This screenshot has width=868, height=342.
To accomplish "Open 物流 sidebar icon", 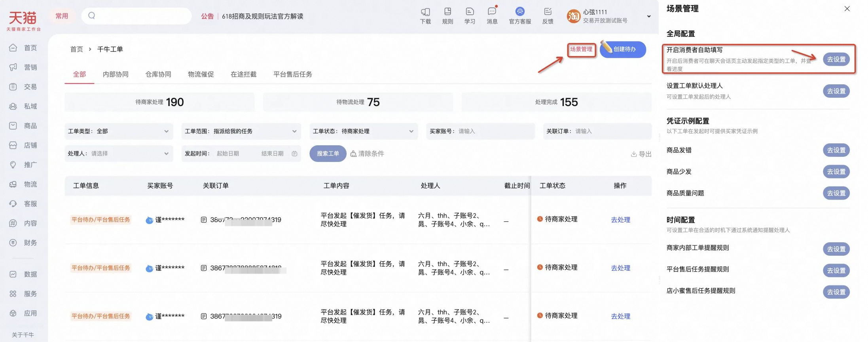I will tap(13, 184).
